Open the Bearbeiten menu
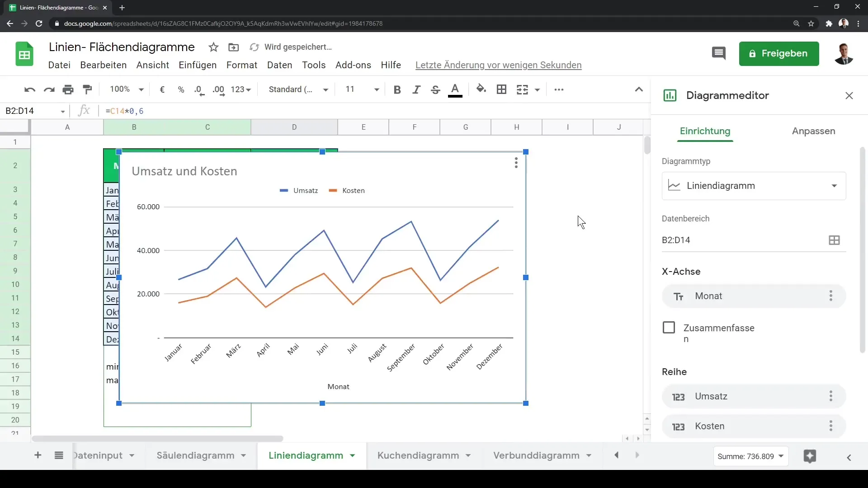The height and width of the screenshot is (488, 868). [x=104, y=65]
